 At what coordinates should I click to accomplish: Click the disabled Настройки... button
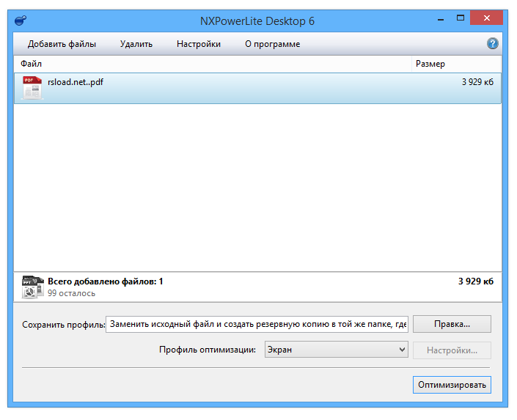[452, 350]
